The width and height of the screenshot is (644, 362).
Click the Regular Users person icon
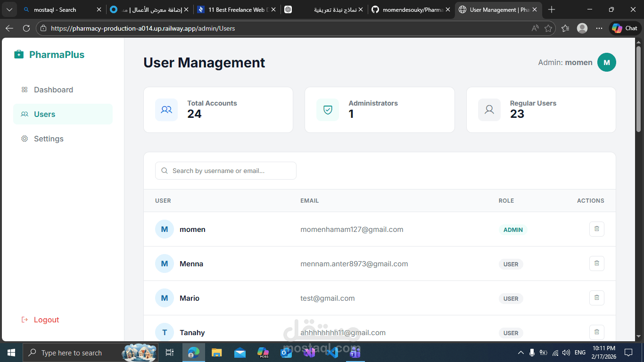click(x=489, y=110)
